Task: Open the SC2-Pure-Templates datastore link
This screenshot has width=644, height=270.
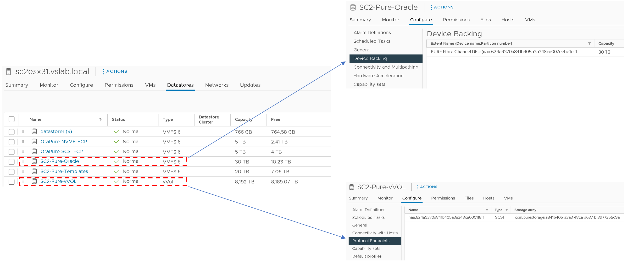Action: tap(64, 171)
